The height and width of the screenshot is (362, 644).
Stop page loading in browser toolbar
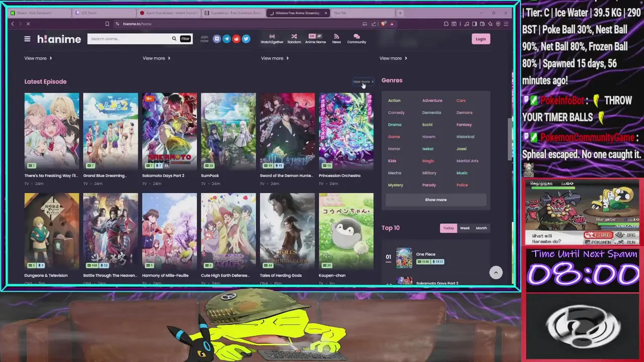pyautogui.click(x=28, y=24)
